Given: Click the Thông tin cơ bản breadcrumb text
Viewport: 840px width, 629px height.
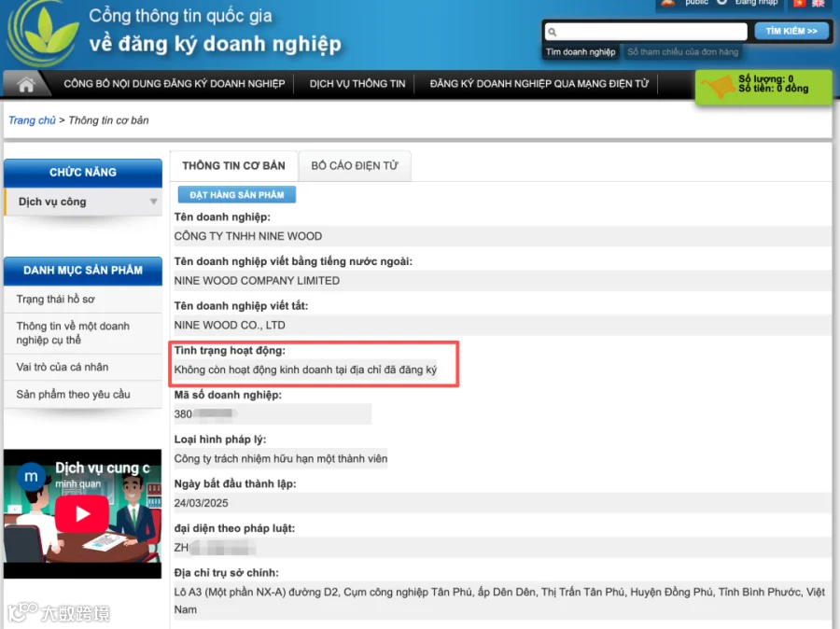Looking at the screenshot, I should click(x=109, y=120).
